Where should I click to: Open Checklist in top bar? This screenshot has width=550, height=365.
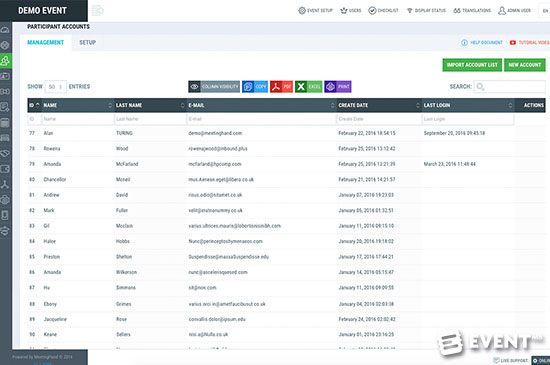[x=383, y=11]
